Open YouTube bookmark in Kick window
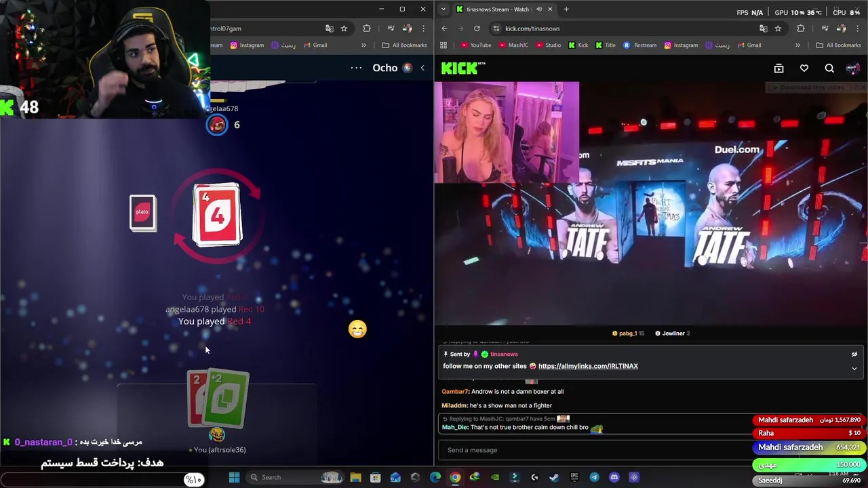 tap(476, 45)
